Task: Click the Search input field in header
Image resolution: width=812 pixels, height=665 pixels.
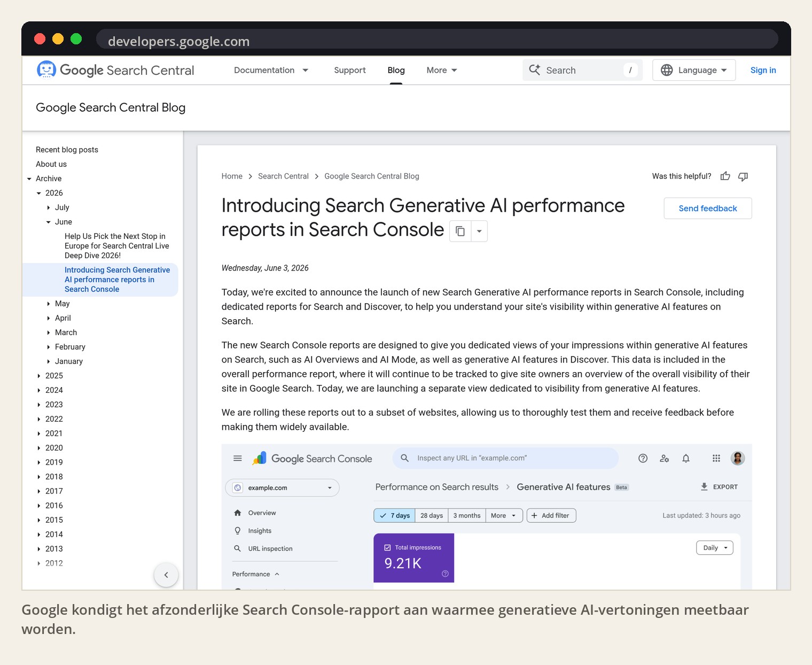Action: [582, 70]
